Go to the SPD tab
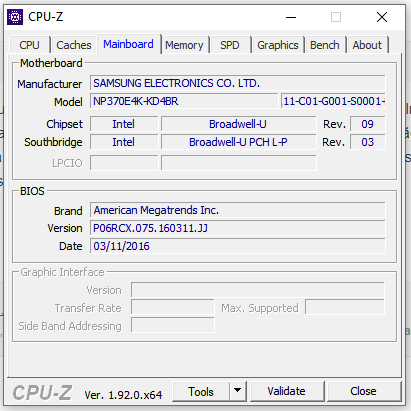 (230, 45)
